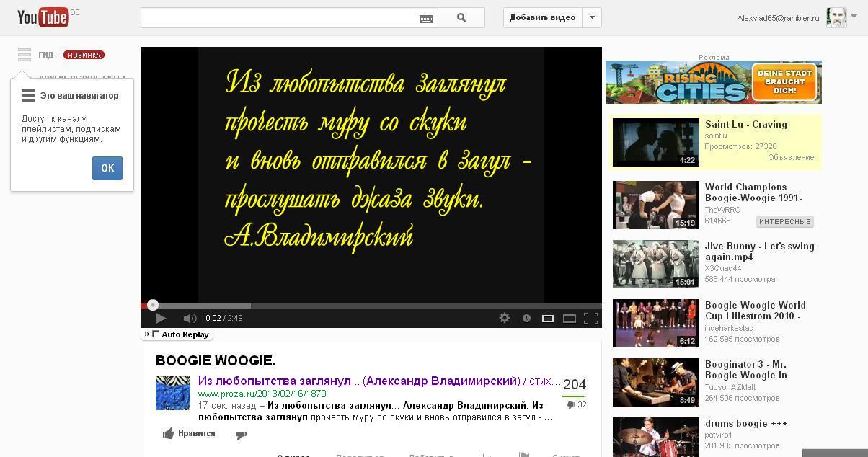Mute the video with the speaker icon
The width and height of the screenshot is (868, 457).
[190, 318]
